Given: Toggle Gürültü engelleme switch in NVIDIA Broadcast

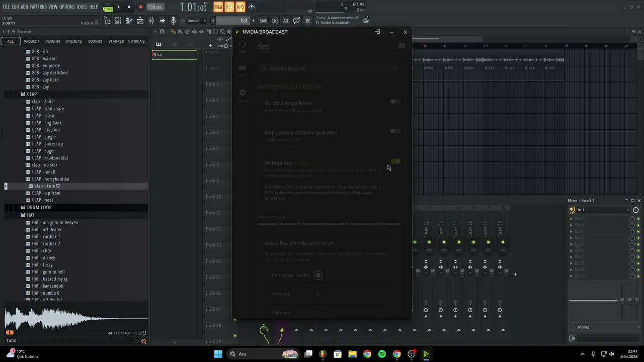Looking at the screenshot, I should 395,102.
